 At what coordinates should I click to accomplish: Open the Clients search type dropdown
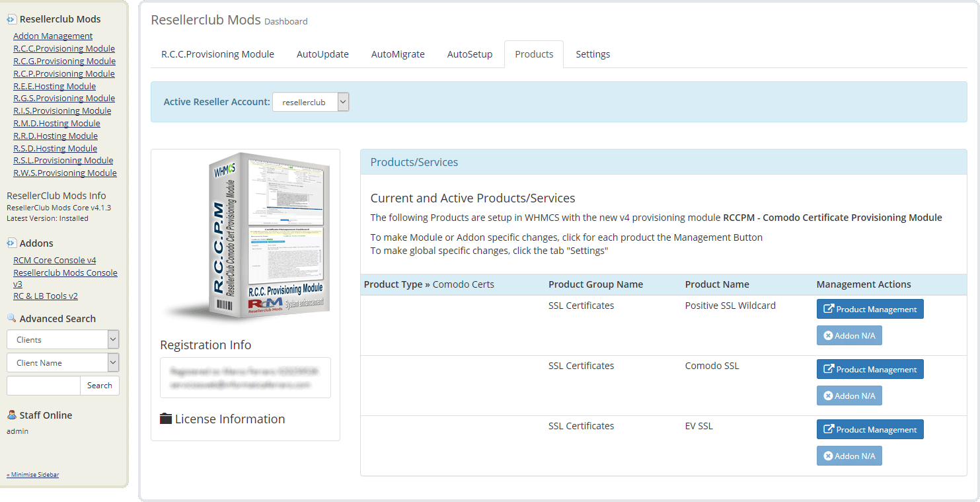[x=63, y=339]
